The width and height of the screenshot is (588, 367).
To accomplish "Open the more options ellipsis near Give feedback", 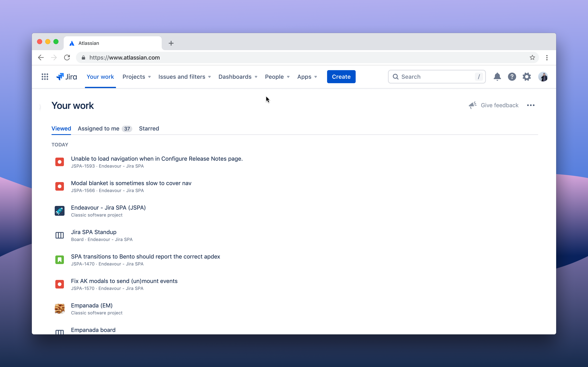I will click(x=531, y=105).
